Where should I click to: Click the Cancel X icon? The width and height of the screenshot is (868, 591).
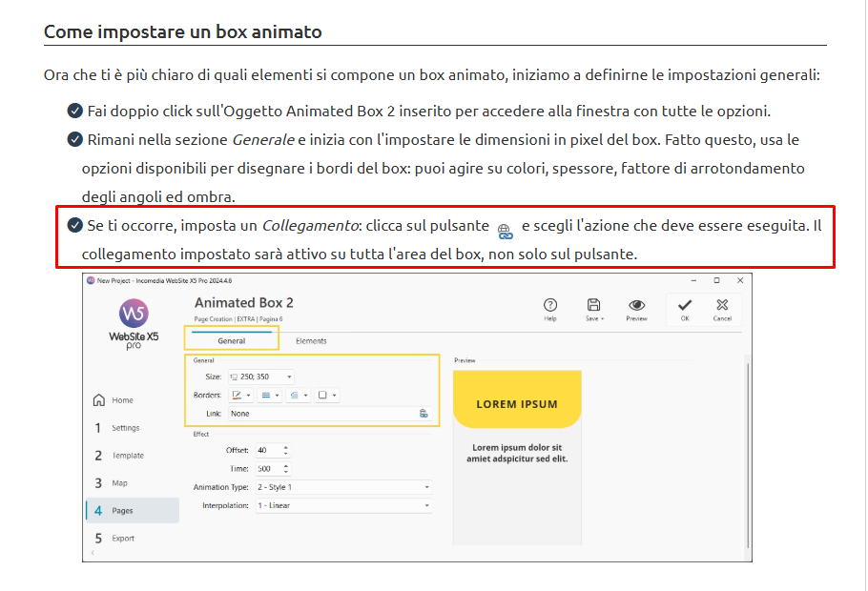point(722,305)
